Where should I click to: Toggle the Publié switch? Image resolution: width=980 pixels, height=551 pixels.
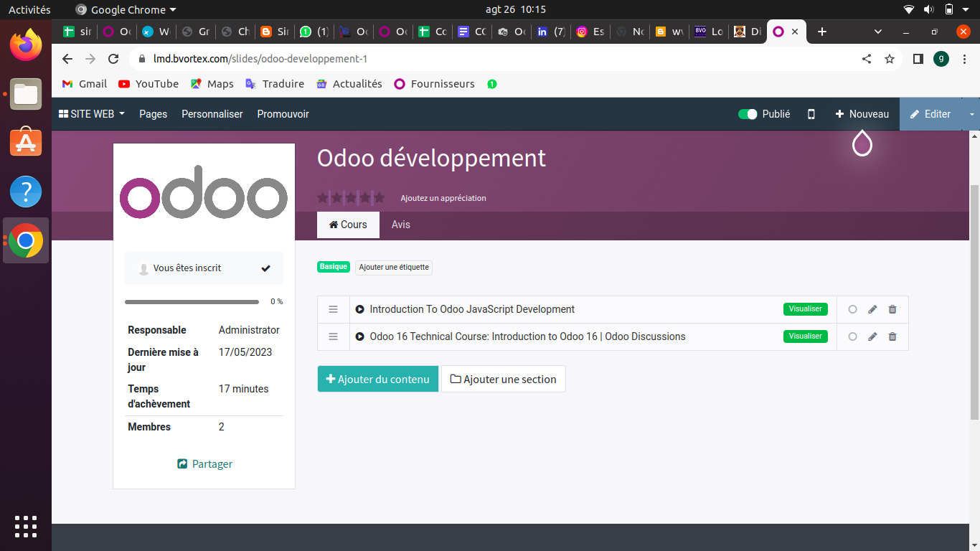[748, 114]
